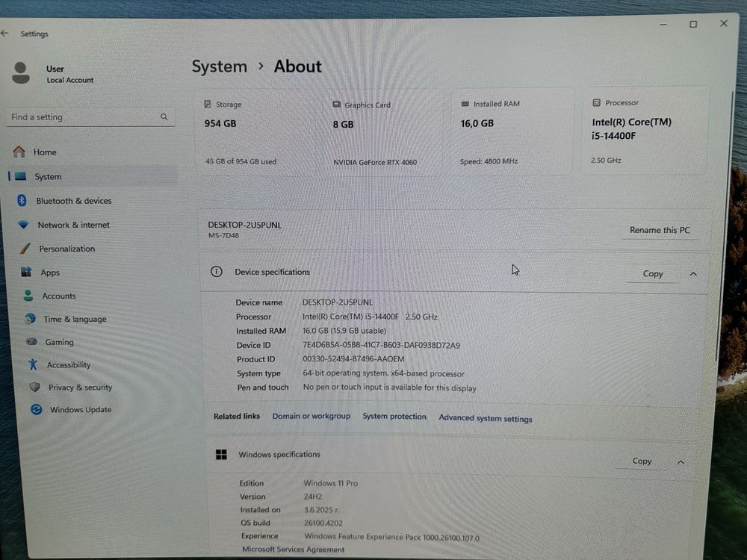Click the Speed: 4800 MHz text
Screen dimensions: 747x560
coord(489,161)
